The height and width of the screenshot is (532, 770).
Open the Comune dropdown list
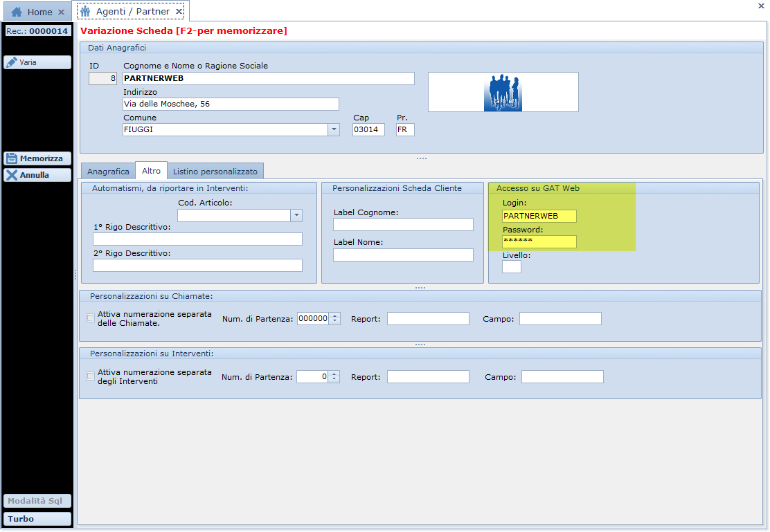[x=334, y=129]
